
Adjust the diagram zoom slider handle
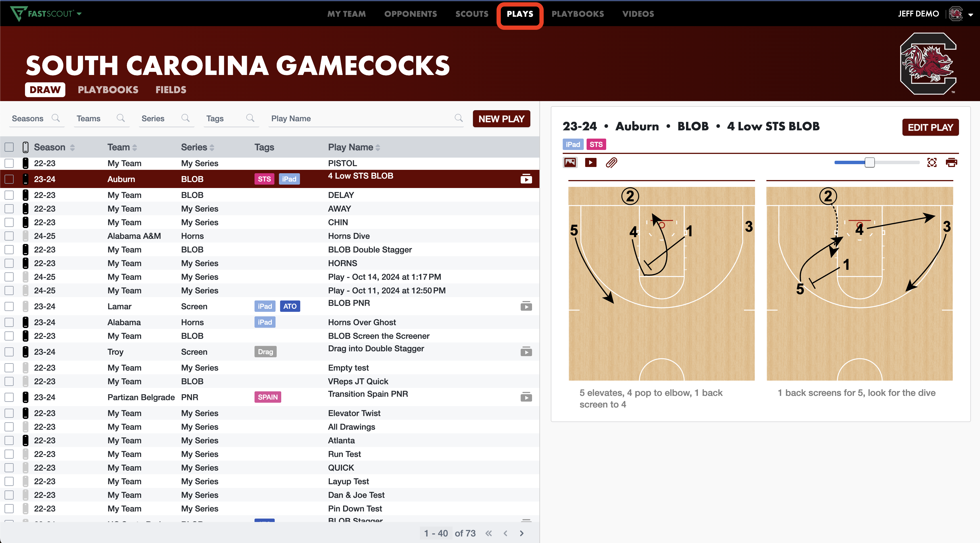(x=869, y=163)
